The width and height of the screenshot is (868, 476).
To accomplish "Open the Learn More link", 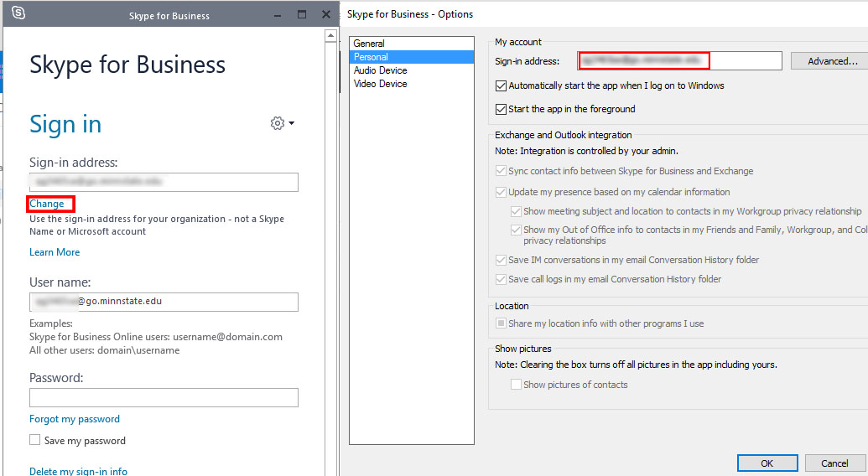I will point(55,252).
